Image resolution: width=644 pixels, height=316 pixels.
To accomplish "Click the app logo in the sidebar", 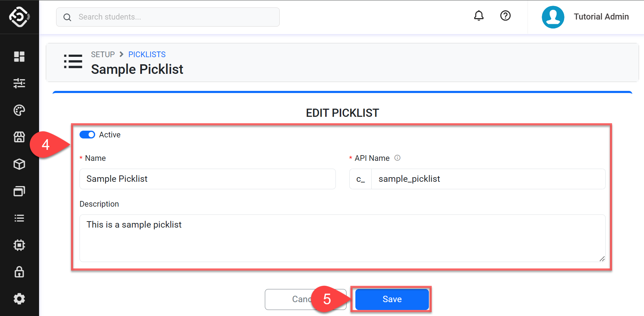I will click(x=19, y=17).
